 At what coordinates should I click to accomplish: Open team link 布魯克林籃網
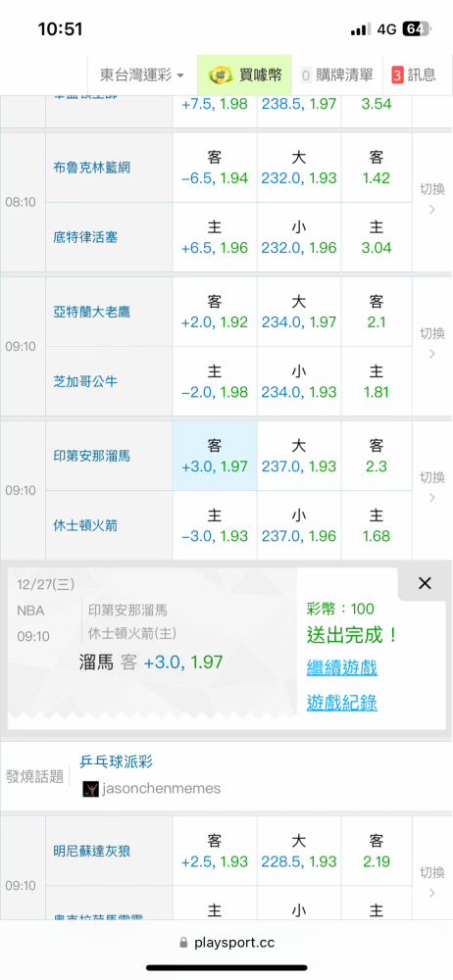(92, 168)
